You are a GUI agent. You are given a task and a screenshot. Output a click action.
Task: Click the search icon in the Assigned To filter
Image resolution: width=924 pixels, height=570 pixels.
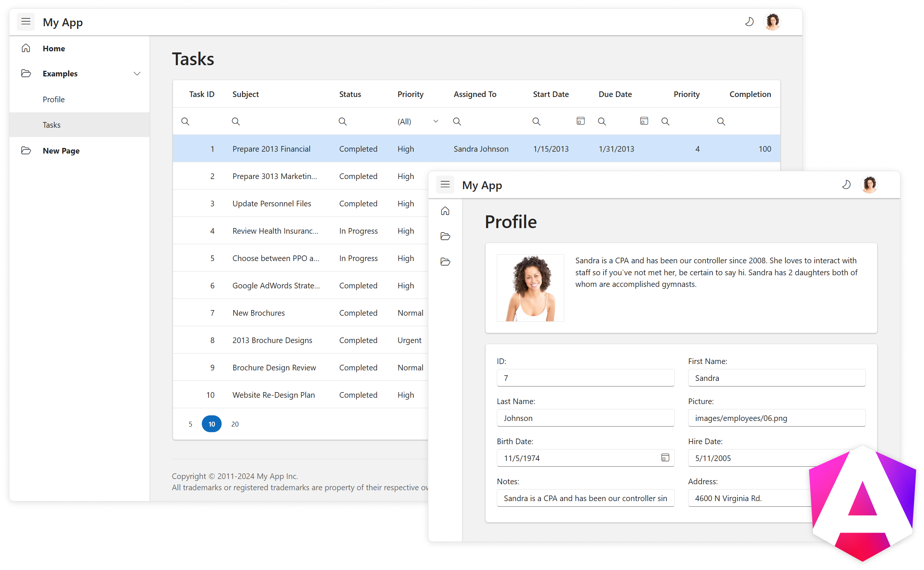[457, 121]
